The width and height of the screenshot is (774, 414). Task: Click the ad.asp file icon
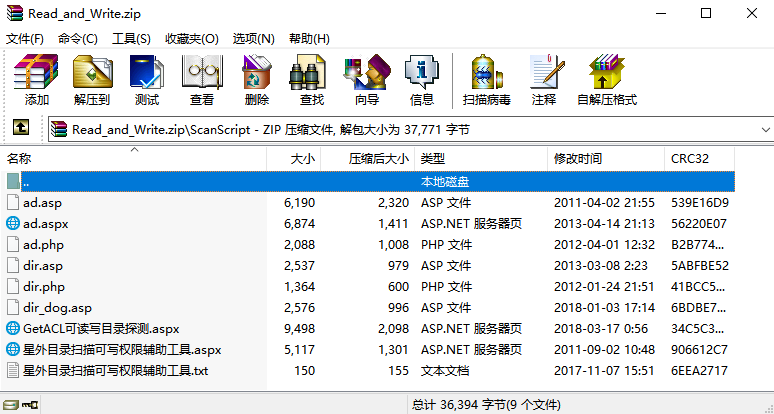(x=13, y=203)
